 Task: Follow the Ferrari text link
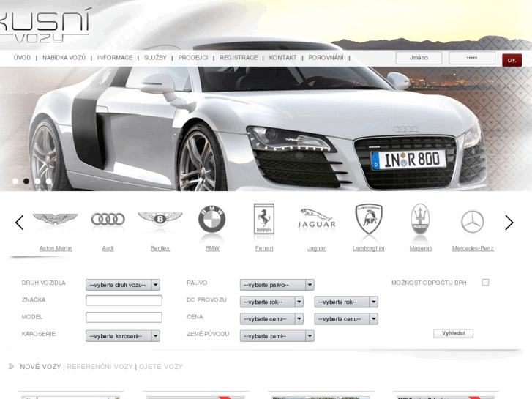point(264,248)
